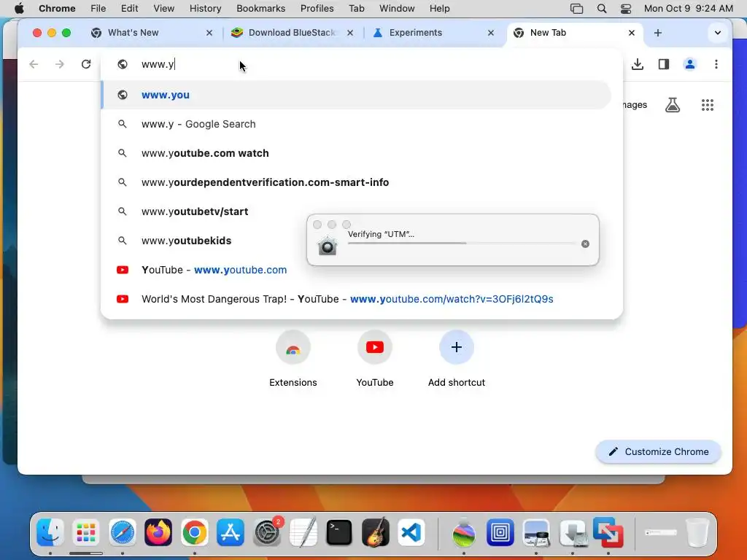Open Firefox from the Dock
The width and height of the screenshot is (747, 560).
click(x=158, y=532)
